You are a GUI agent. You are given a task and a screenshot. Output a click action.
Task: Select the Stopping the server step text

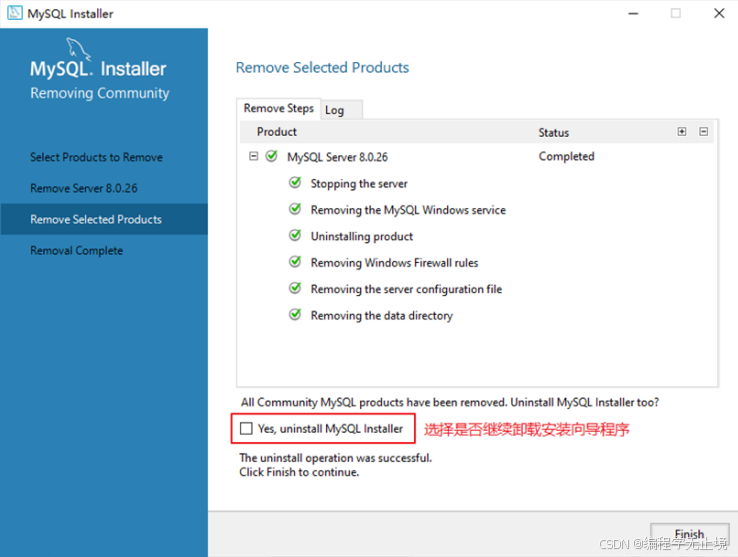[359, 184]
